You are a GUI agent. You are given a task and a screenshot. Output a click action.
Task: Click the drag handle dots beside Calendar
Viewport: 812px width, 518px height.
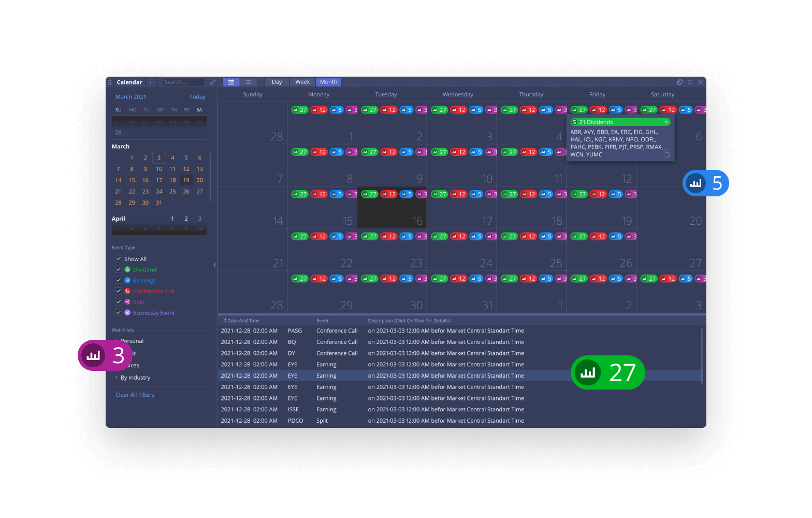click(110, 82)
